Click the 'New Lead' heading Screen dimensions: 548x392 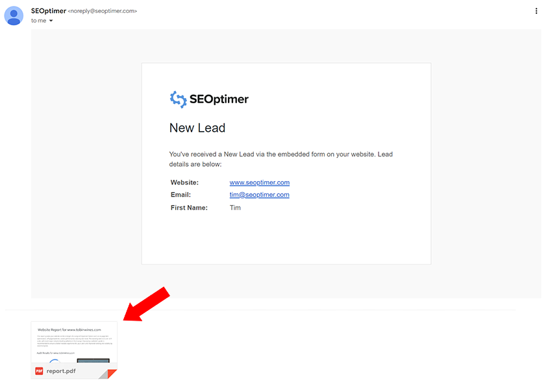pos(197,128)
